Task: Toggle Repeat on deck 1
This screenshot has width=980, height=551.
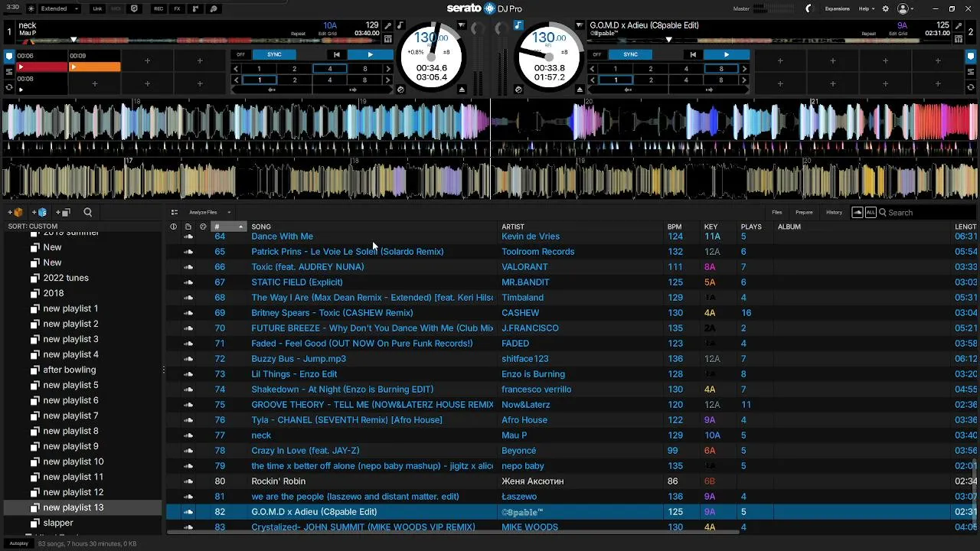Action: pyautogui.click(x=298, y=34)
